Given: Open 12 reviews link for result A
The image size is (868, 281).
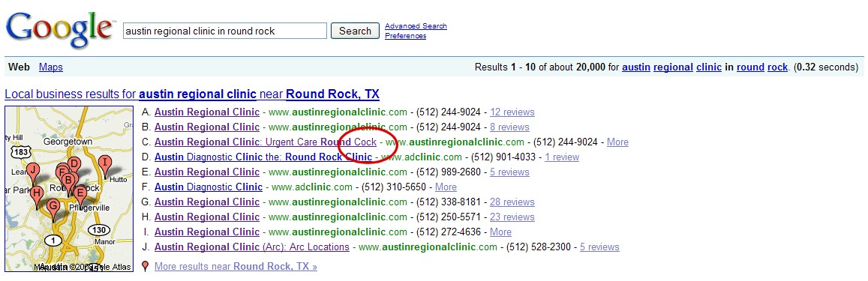Looking at the screenshot, I should click(512, 112).
